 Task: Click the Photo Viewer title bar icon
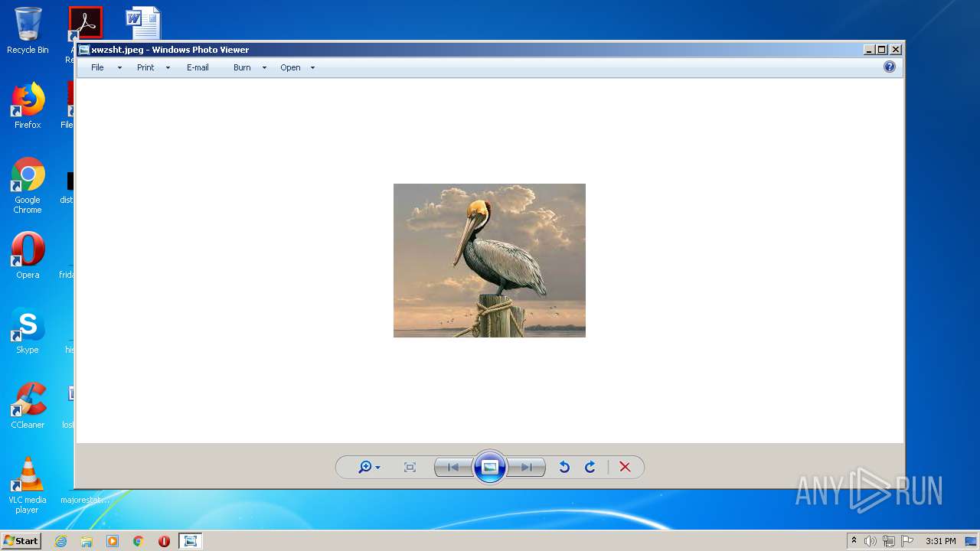84,50
